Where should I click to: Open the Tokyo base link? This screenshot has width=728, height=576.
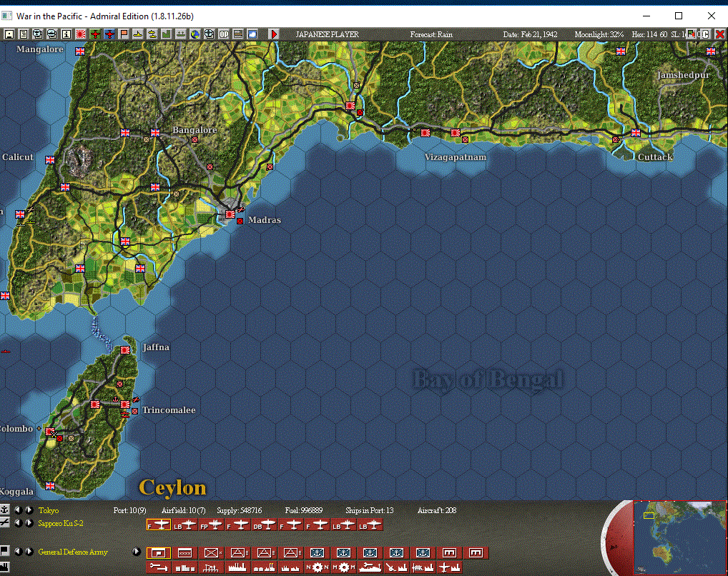49,510
